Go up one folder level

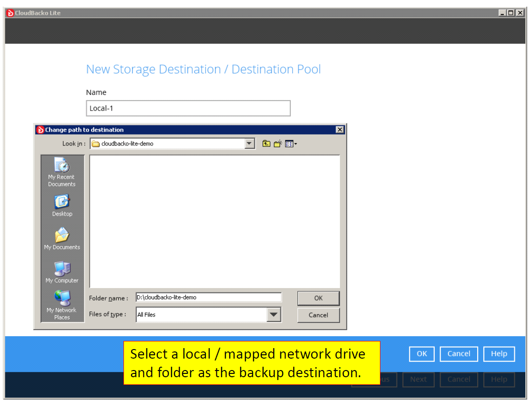[x=266, y=144]
